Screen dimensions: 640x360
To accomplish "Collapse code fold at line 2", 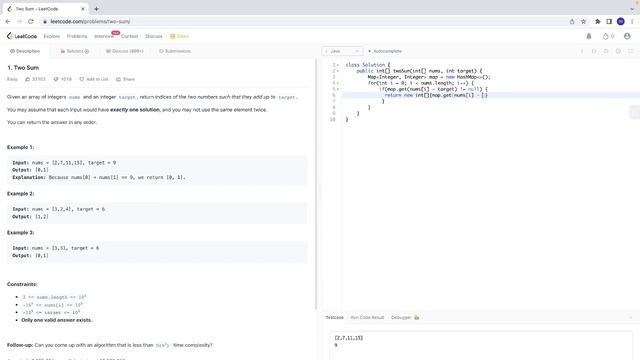I will point(338,71).
